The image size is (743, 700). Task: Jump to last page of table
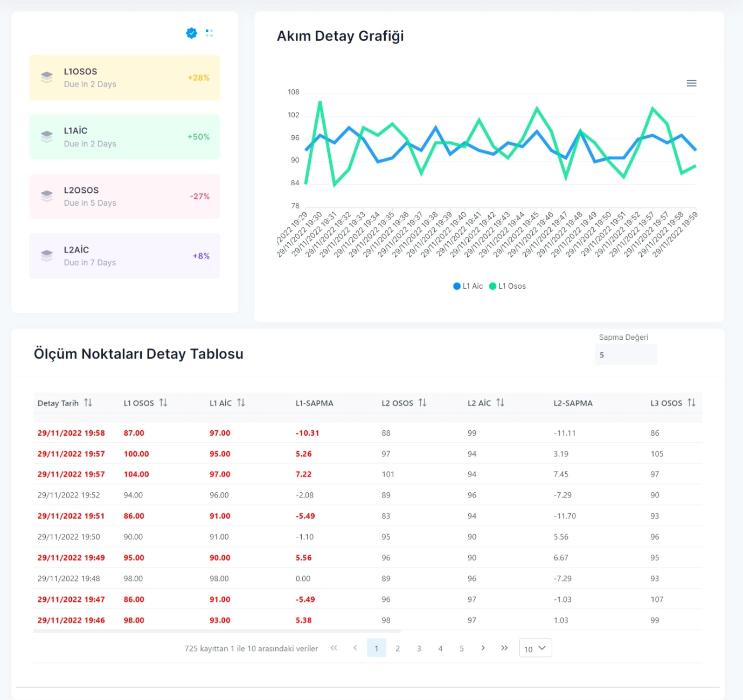pos(504,648)
